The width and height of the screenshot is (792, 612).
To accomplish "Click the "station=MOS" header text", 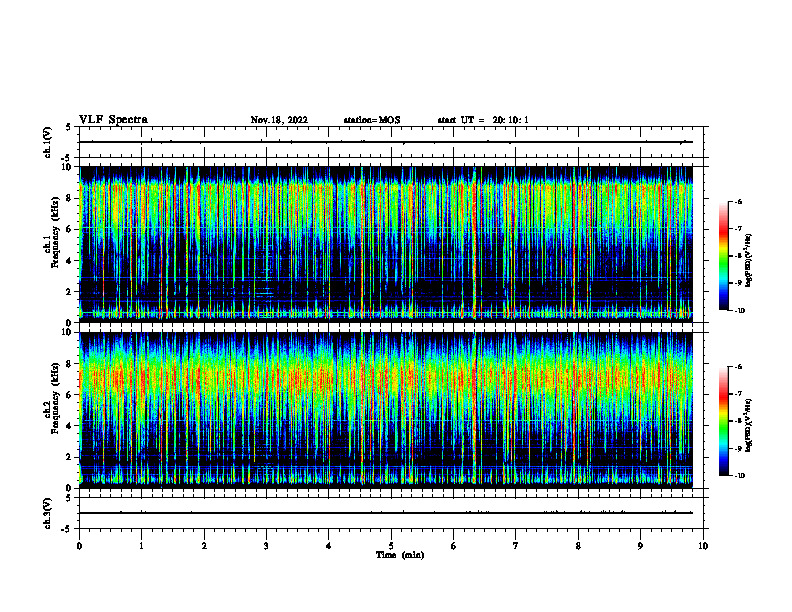I will click(372, 120).
